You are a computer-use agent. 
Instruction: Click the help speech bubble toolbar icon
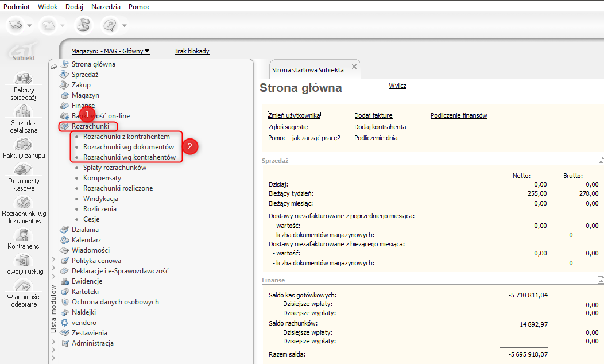click(109, 25)
